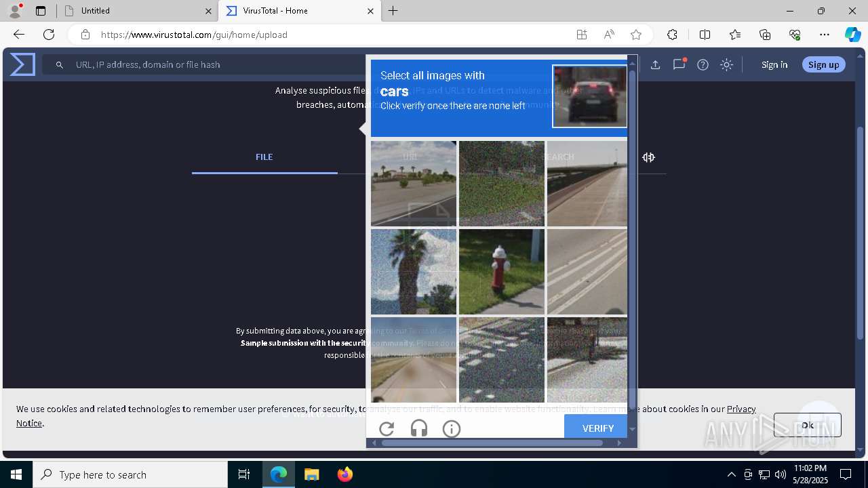Screen dimensions: 868x488
Task: Launch Firefox from taskbar
Action: coord(345,474)
